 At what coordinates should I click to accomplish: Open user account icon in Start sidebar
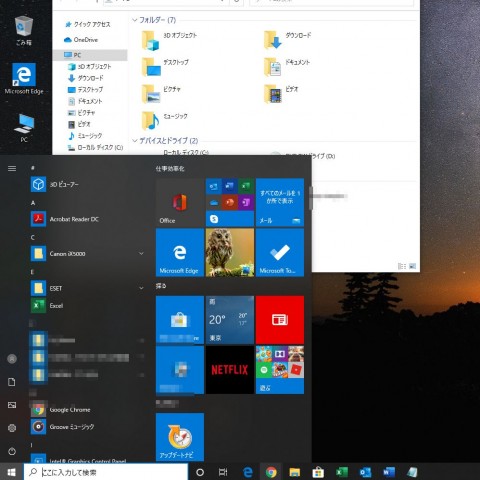coord(12,359)
